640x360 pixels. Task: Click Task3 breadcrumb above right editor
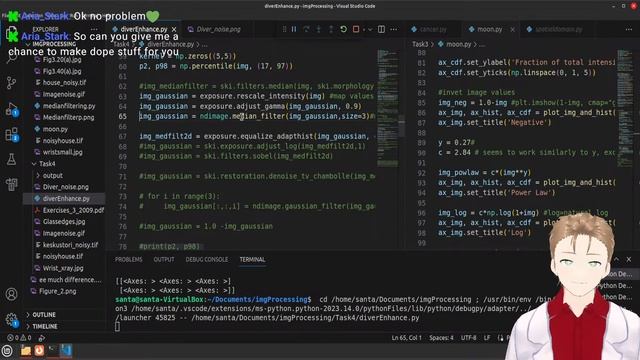pos(420,44)
